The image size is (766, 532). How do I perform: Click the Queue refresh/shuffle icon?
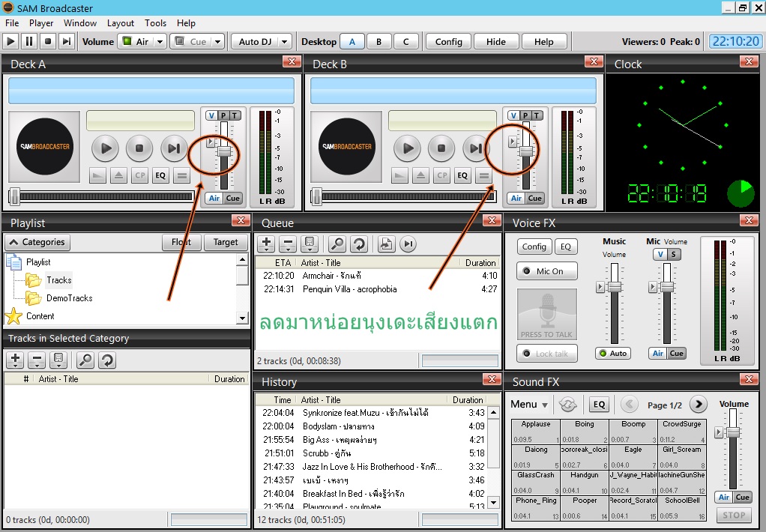point(359,244)
